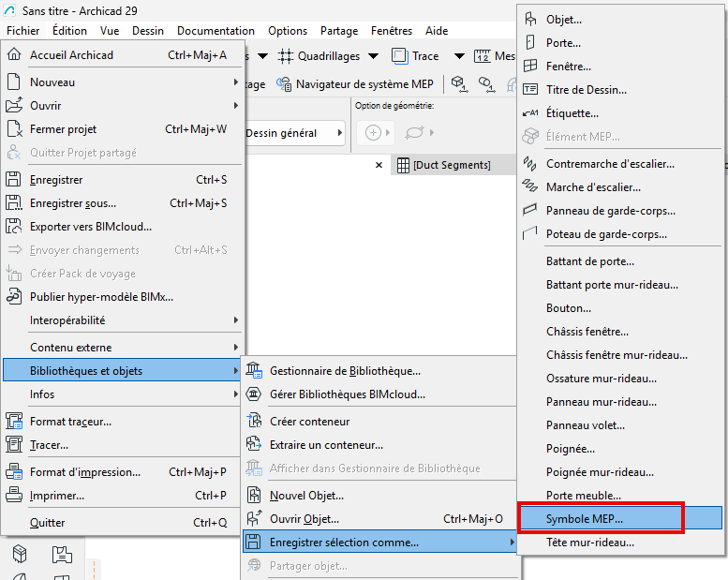This screenshot has height=580, width=728.
Task: Select Quitter from Fichier menu
Action: pyautogui.click(x=123, y=523)
